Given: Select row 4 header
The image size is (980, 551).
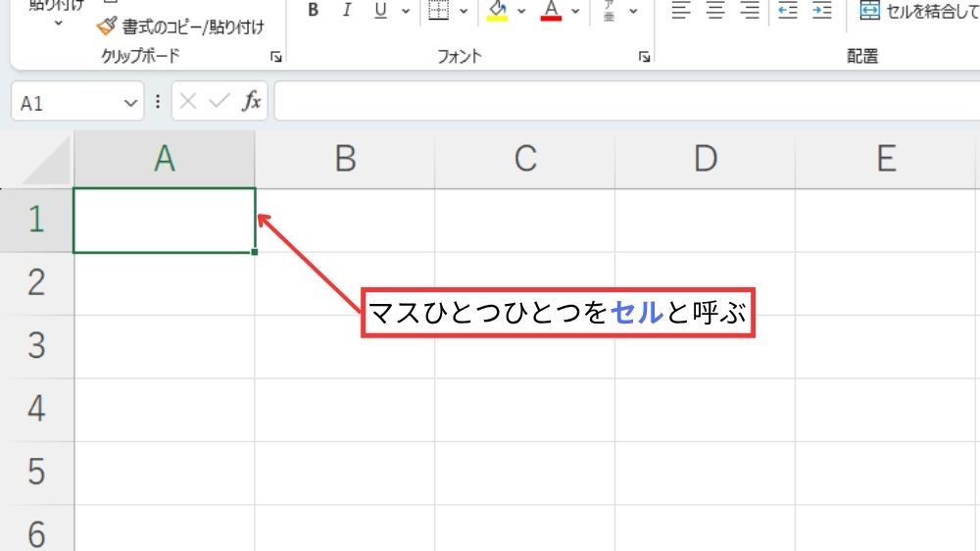Looking at the screenshot, I should [36, 410].
